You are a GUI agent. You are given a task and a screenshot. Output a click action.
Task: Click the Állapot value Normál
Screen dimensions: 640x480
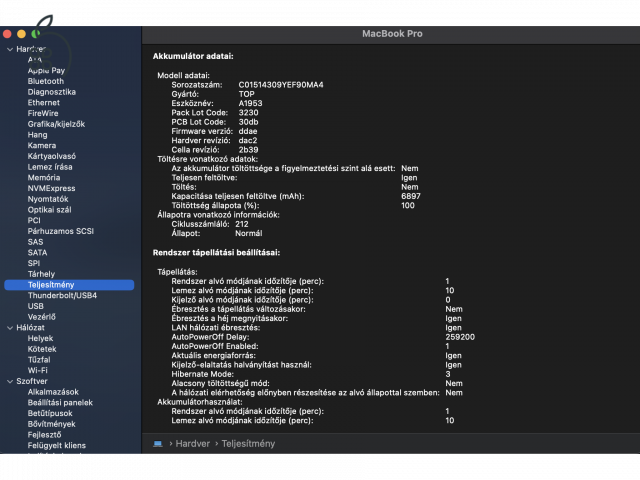pos(249,233)
